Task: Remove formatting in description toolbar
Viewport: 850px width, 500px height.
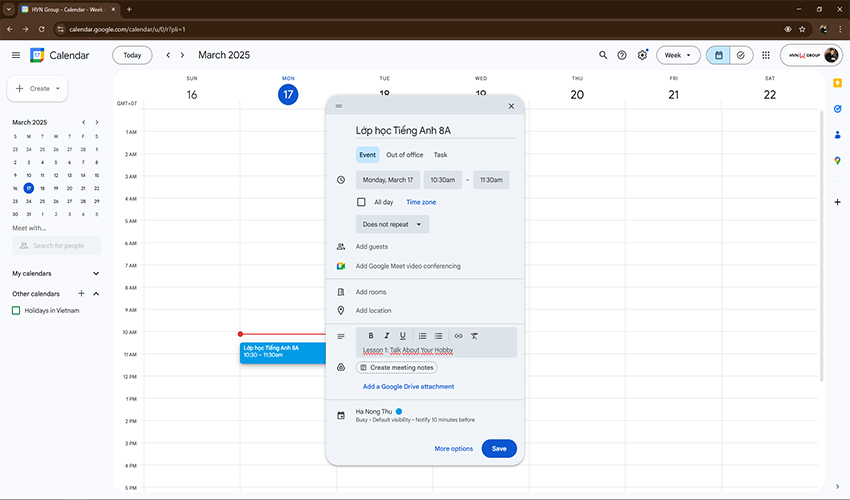Action: 474,336
